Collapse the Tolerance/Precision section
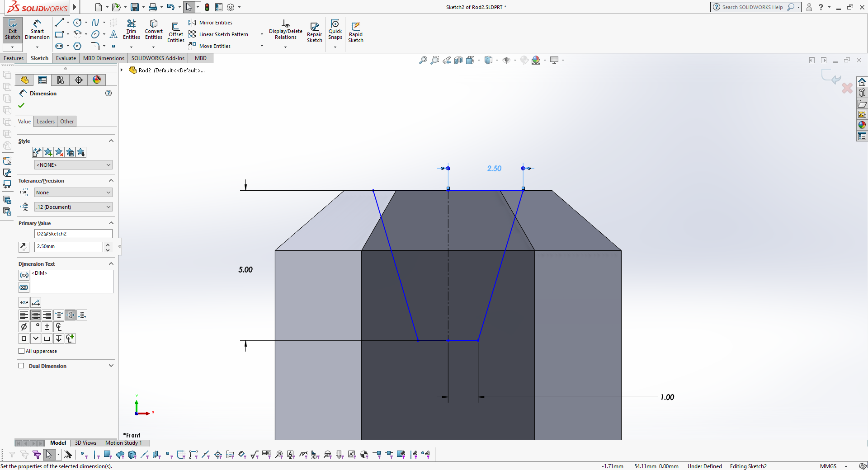This screenshot has height=470, width=868. pyautogui.click(x=111, y=181)
